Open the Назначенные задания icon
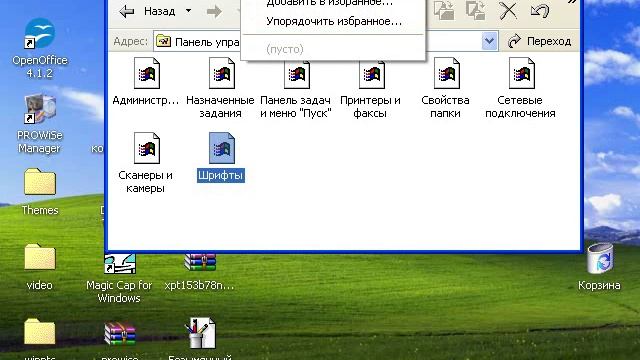 click(x=220, y=88)
